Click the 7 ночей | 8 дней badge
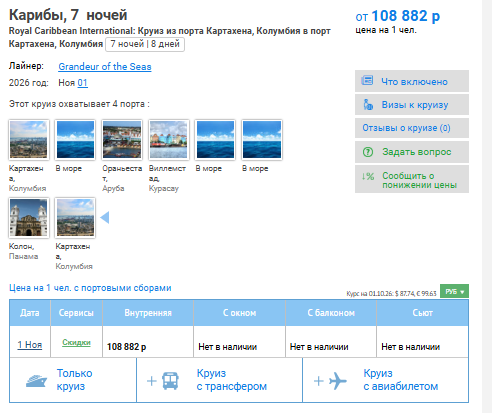The width and height of the screenshot is (492, 413). pos(145,44)
